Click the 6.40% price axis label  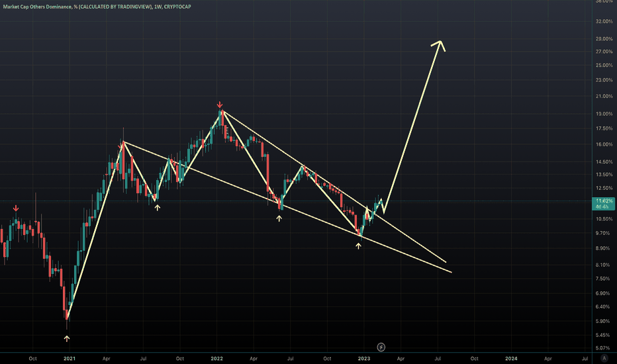click(604, 306)
